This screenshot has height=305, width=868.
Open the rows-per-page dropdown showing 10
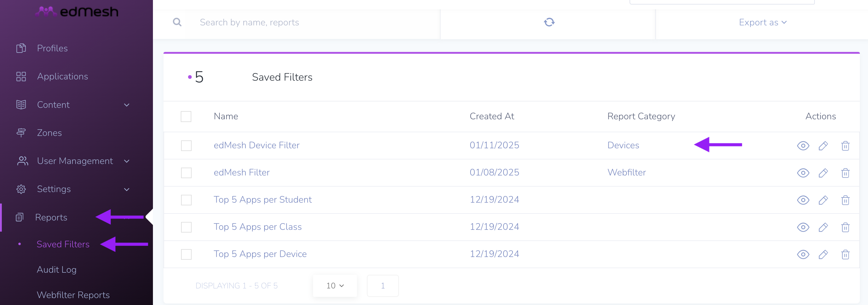335,285
